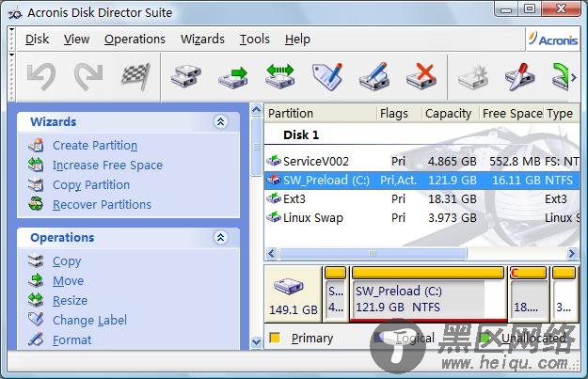The image size is (588, 379).
Task: Expand the toolbar overflow chevron
Action: 574,78
